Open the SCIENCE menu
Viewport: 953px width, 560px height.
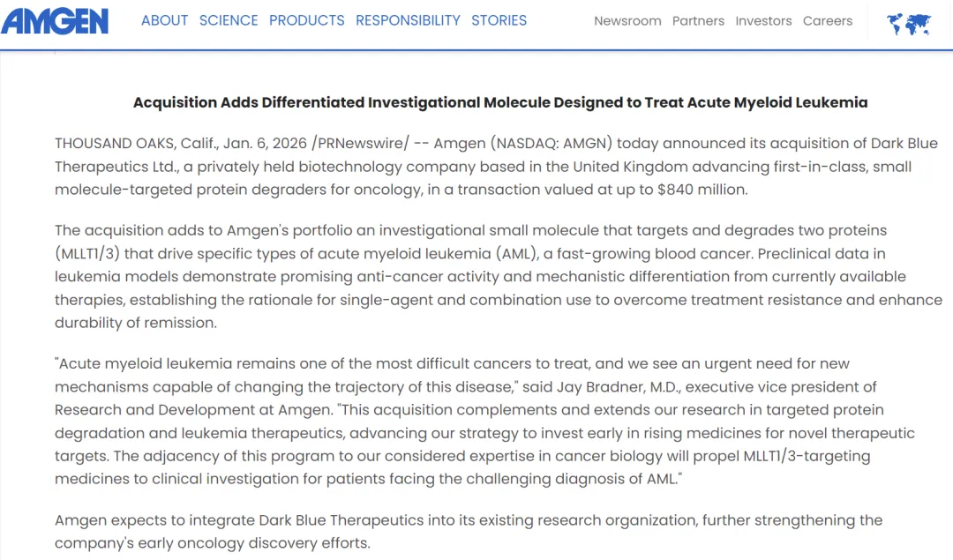coord(229,20)
